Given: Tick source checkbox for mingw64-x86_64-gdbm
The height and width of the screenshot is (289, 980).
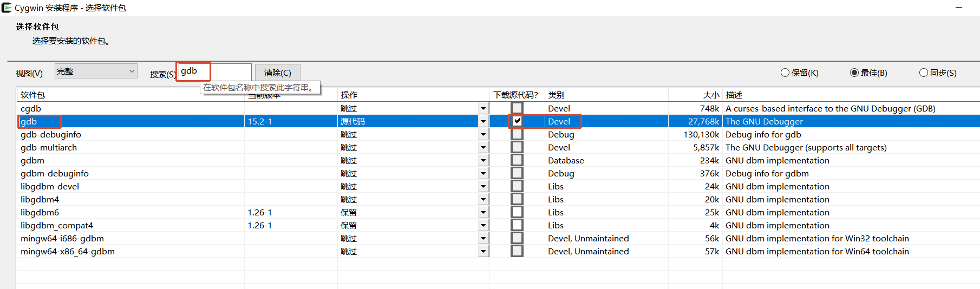Looking at the screenshot, I should tap(517, 251).
